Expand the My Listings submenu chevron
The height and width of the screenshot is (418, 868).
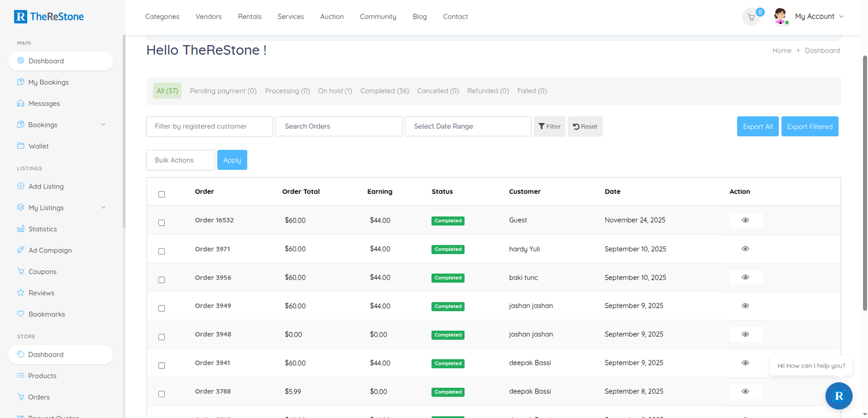point(103,208)
